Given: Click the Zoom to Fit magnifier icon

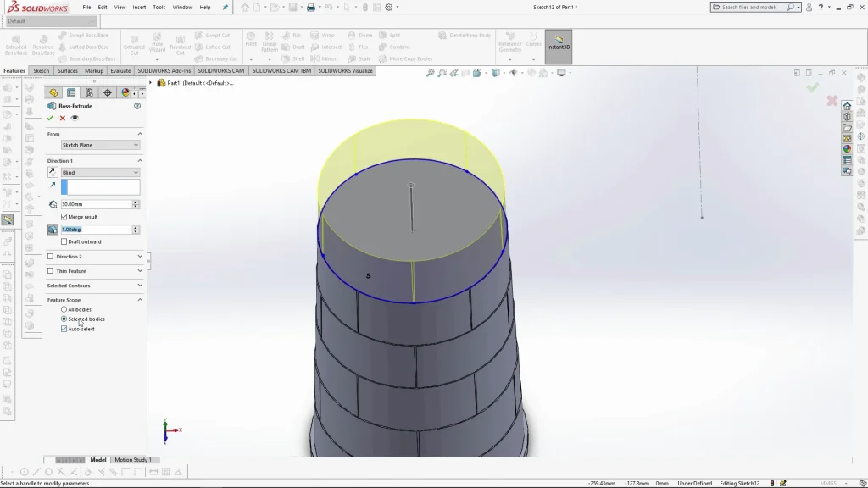Looking at the screenshot, I should tap(431, 74).
